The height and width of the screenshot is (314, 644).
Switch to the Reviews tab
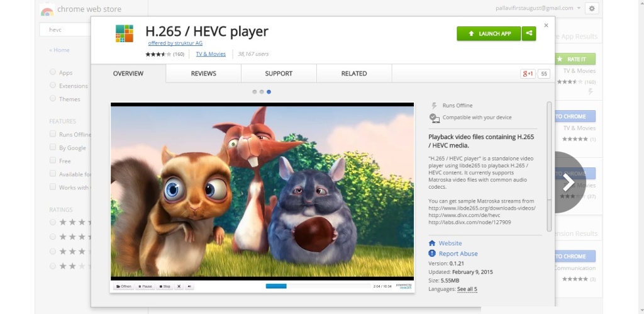(x=203, y=74)
